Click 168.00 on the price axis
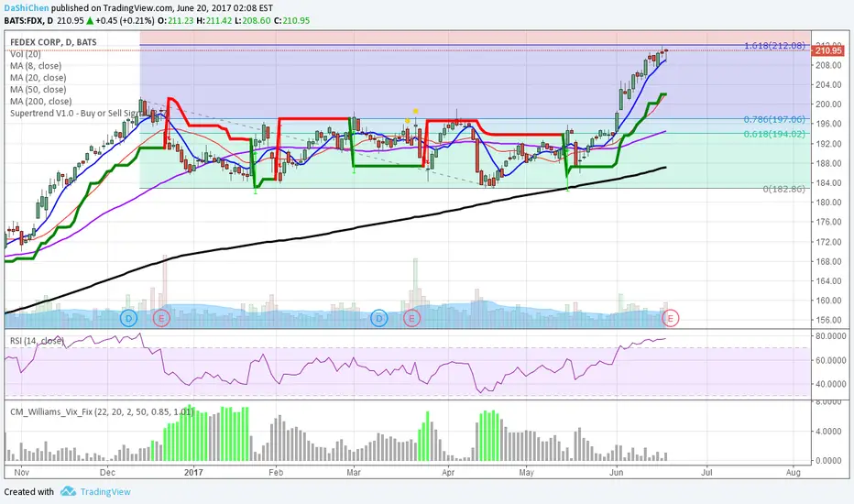This screenshot has height=504, width=854. 828,261
